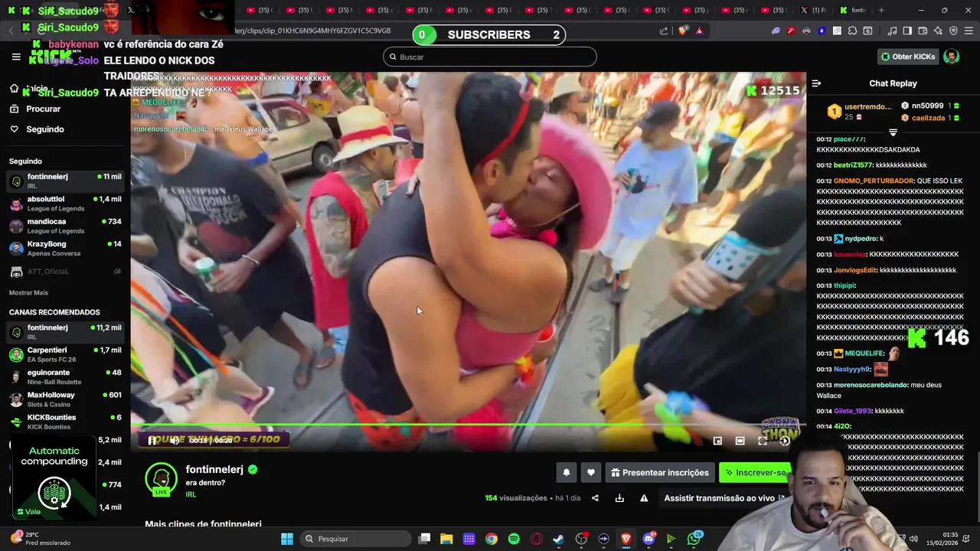The image size is (980, 551).
Task: Open KICKBounties recommended channel
Action: click(x=64, y=422)
